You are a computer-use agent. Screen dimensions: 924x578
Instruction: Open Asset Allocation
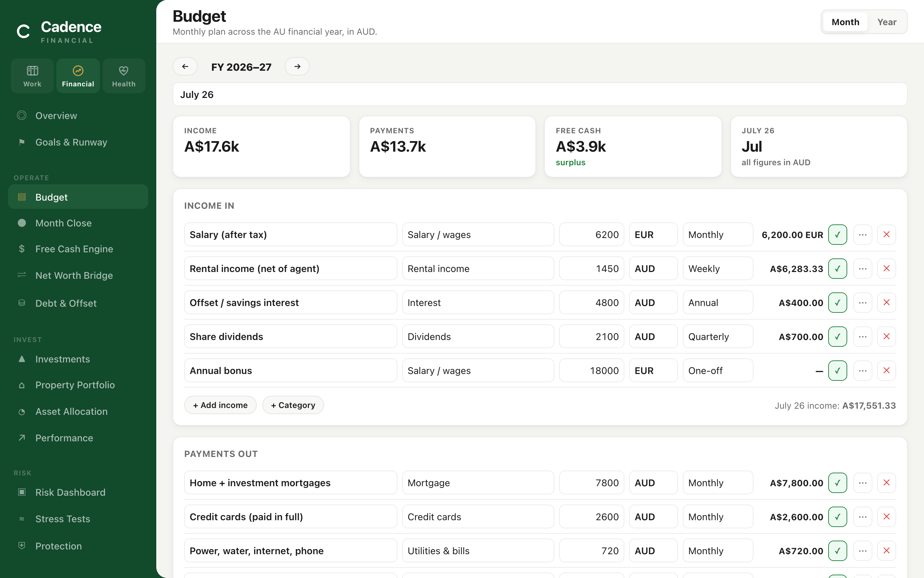pos(78,411)
